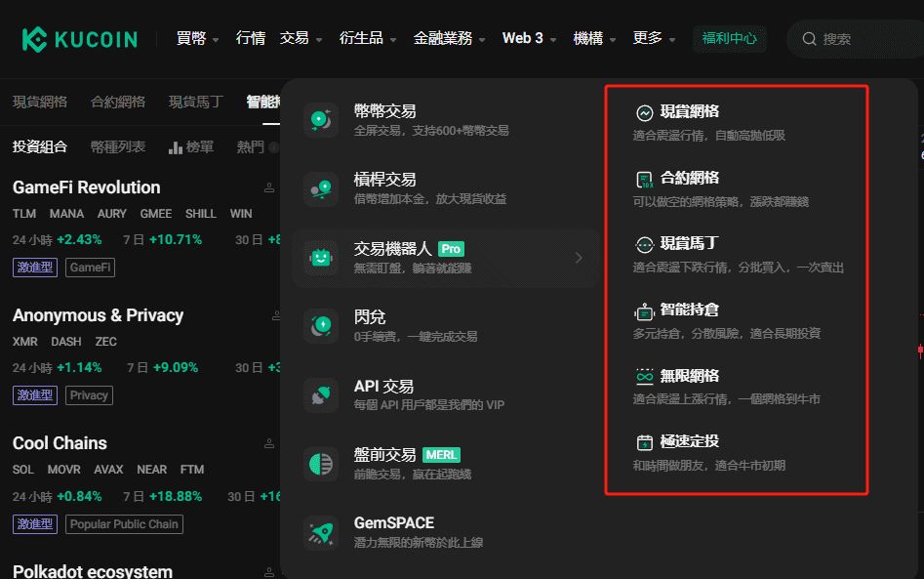Click the 交易機器人 robot icon
The width and height of the screenshot is (924, 579).
coord(321,258)
